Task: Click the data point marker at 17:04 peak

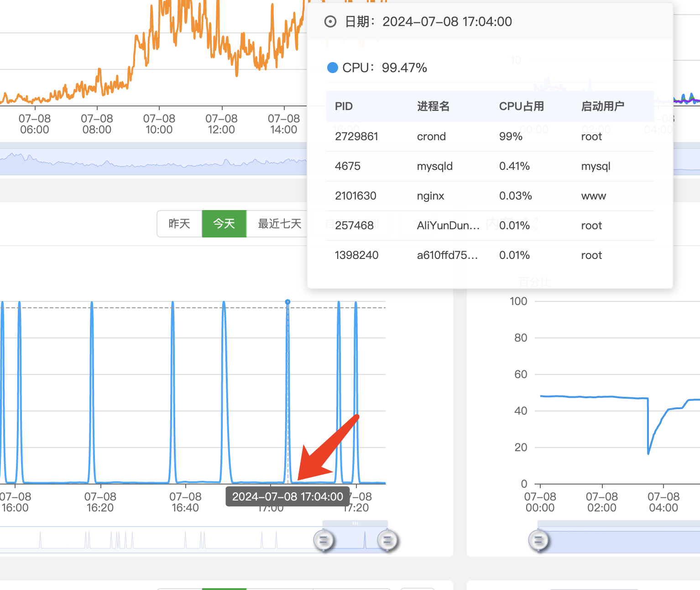Action: pyautogui.click(x=287, y=302)
